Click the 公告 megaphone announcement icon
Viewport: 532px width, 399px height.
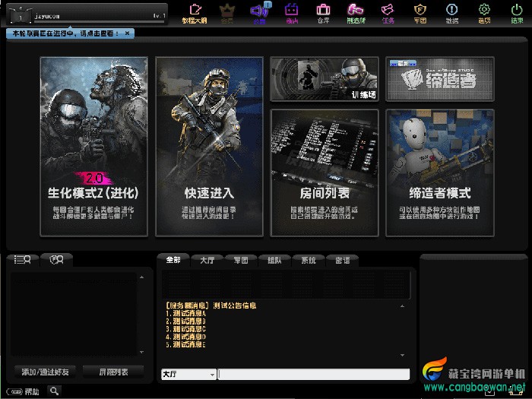[259, 12]
